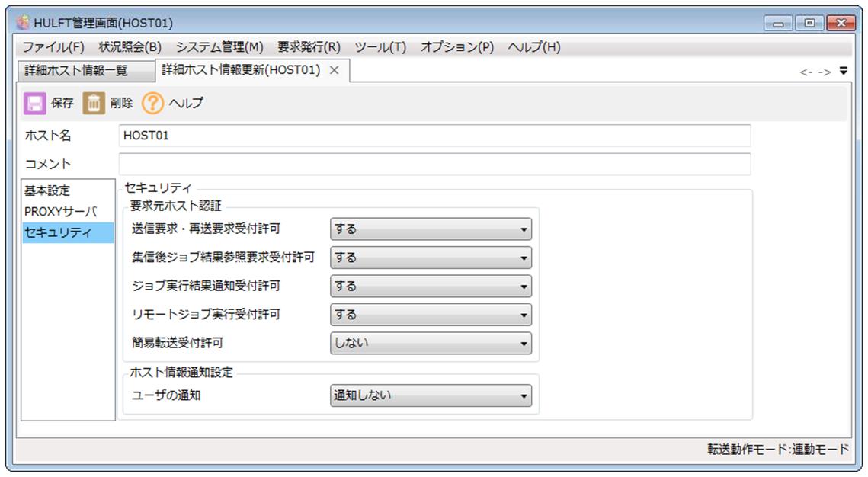This screenshot has height=477, width=868.
Task: Click the 簡易転送受付許可 label
Action: point(177,343)
